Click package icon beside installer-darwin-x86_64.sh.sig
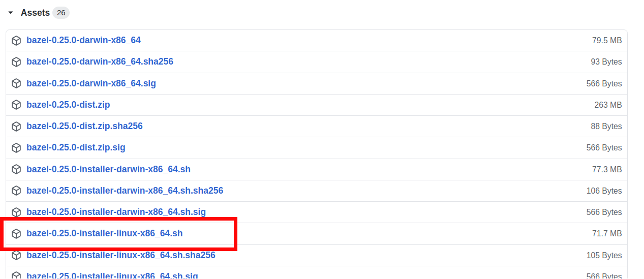Viewport: 644px width, 279px height. tap(16, 212)
